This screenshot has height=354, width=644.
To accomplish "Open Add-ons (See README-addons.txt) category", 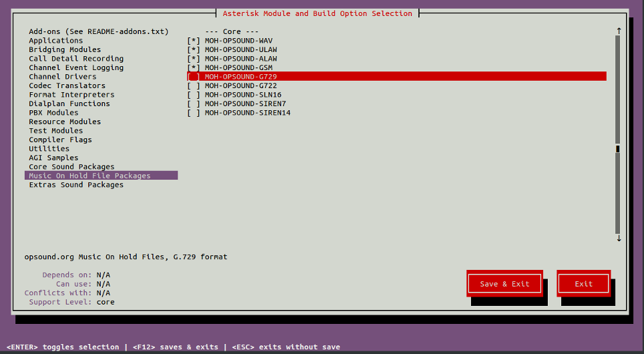I will [x=99, y=31].
